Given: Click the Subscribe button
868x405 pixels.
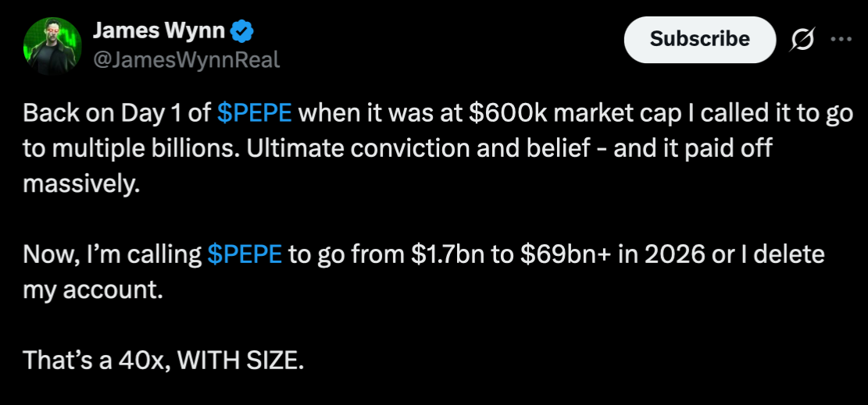Looking at the screenshot, I should point(699,39).
